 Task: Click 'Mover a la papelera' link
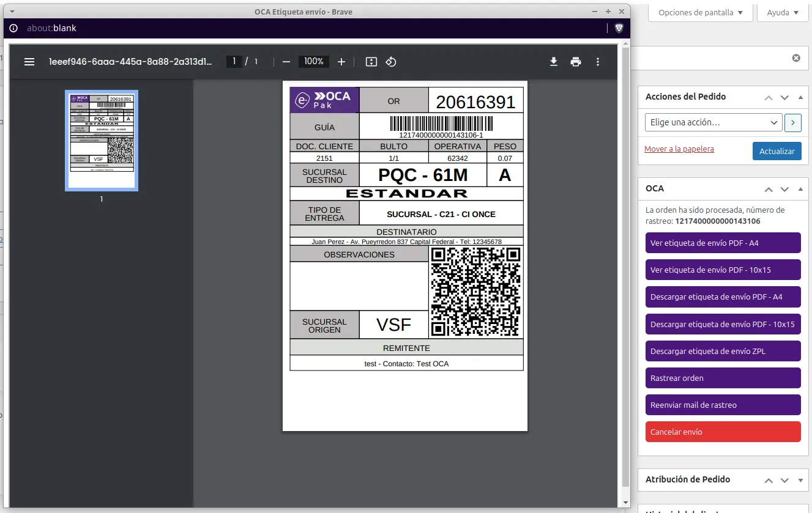679,149
